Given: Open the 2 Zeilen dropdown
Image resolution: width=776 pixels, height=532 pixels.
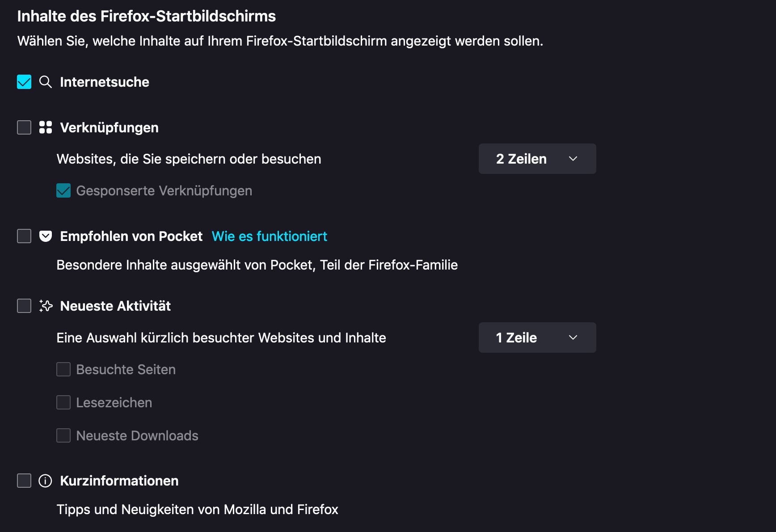Looking at the screenshot, I should click(537, 159).
